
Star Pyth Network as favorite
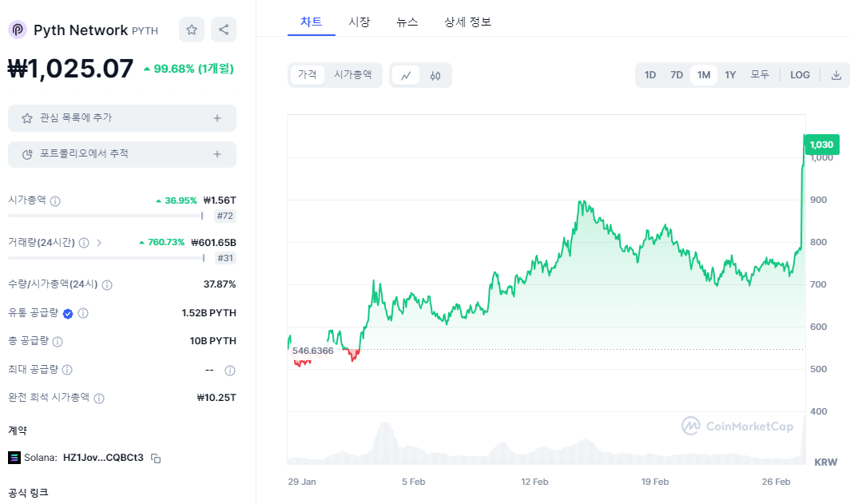click(192, 30)
